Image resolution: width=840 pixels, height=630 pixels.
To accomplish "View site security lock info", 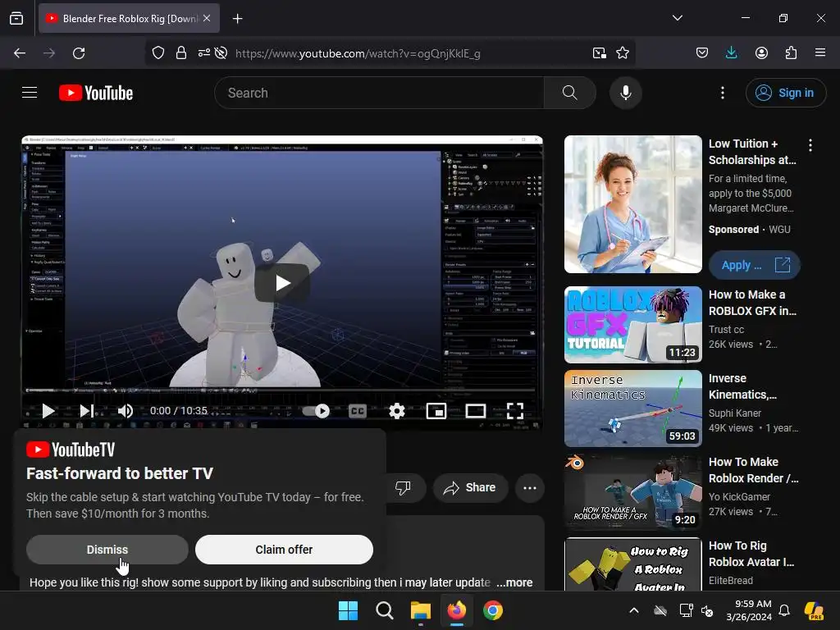I will 181,53.
